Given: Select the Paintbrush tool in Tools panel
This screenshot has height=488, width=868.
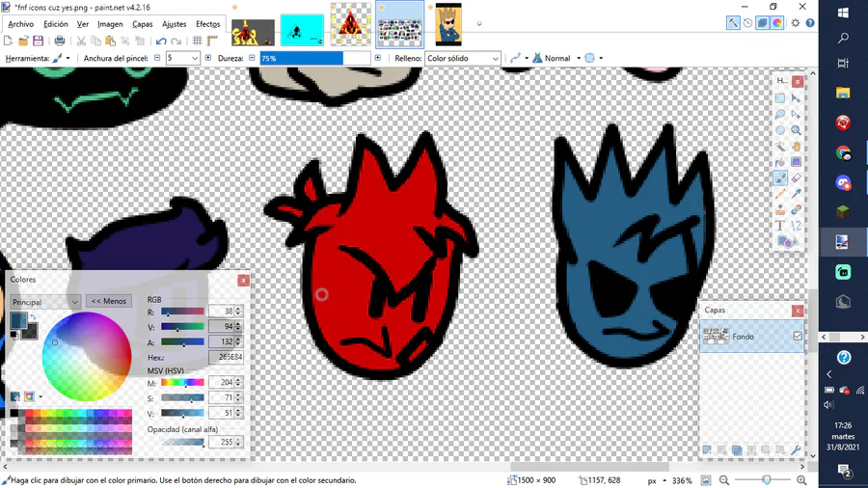Looking at the screenshot, I should (780, 178).
